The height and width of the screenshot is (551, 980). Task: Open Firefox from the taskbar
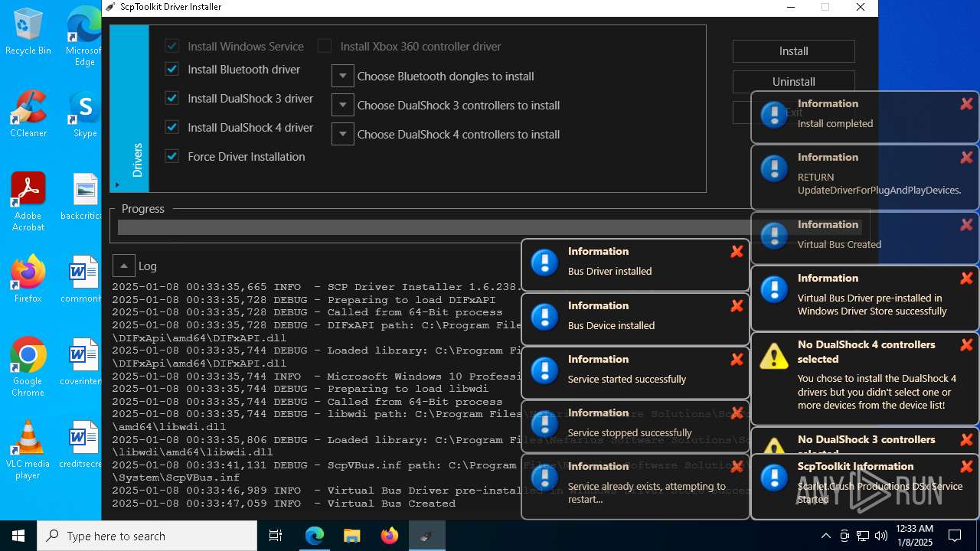(389, 536)
